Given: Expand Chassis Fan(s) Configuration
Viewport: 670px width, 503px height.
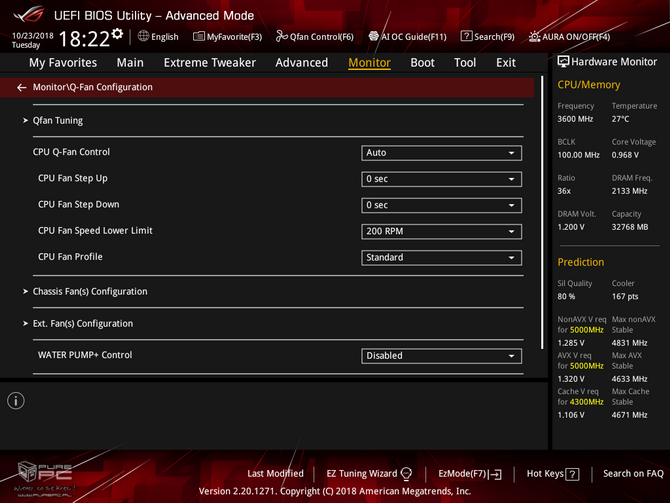Looking at the screenshot, I should pyautogui.click(x=90, y=291).
